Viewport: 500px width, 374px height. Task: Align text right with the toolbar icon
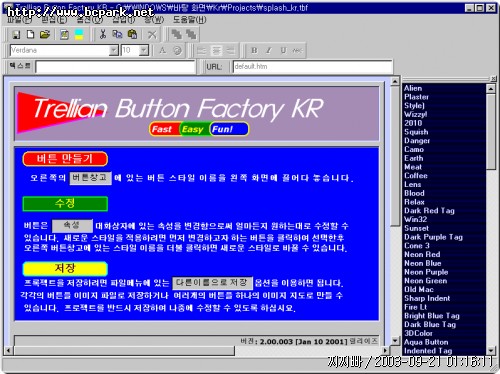[231, 51]
